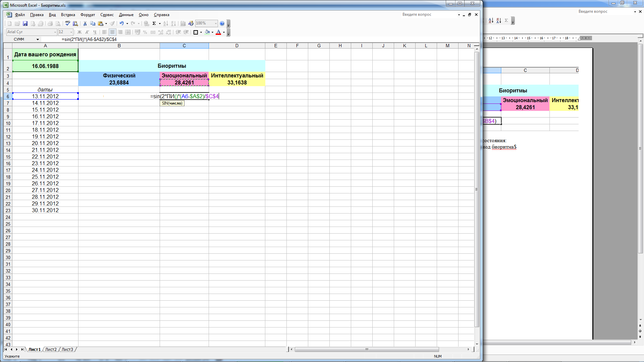Open the Arial Cyr font dropdown
Viewport: 644px width, 362px height.
55,32
